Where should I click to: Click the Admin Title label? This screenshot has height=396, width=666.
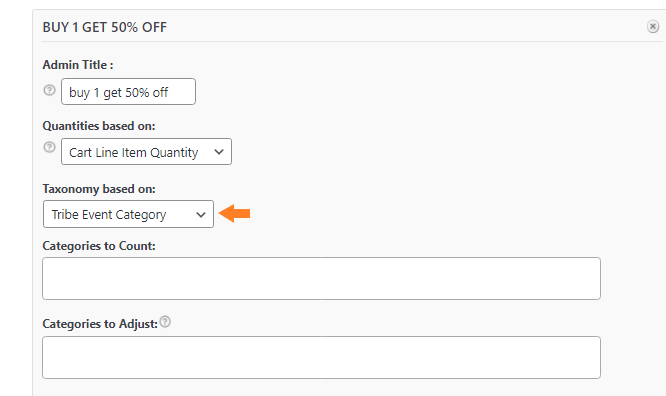pyautogui.click(x=78, y=65)
